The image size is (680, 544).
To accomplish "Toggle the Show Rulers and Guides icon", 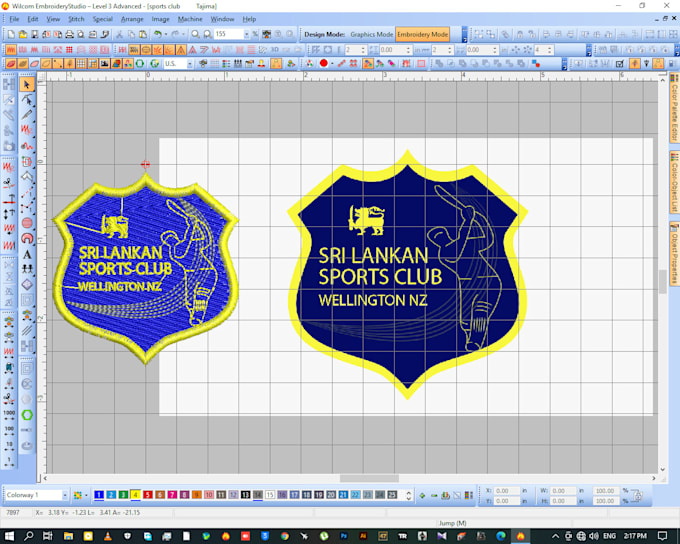I will tap(93, 64).
